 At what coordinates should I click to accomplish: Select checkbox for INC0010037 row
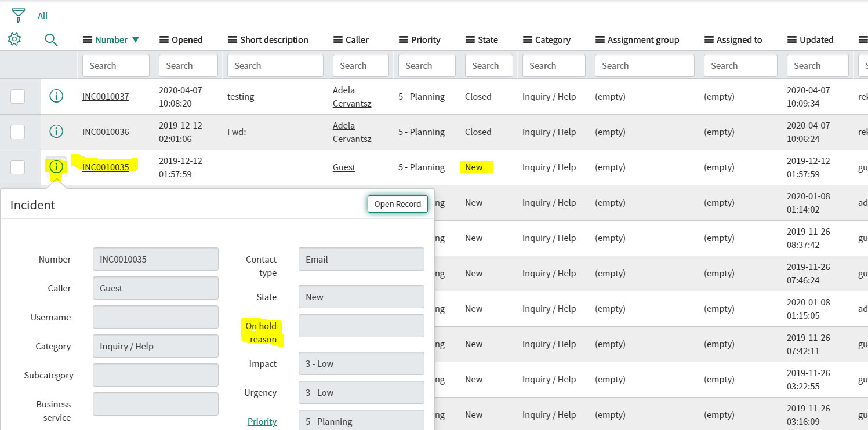18,96
